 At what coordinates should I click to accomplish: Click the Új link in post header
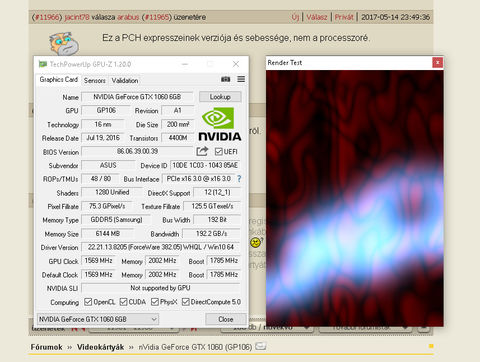[295, 17]
